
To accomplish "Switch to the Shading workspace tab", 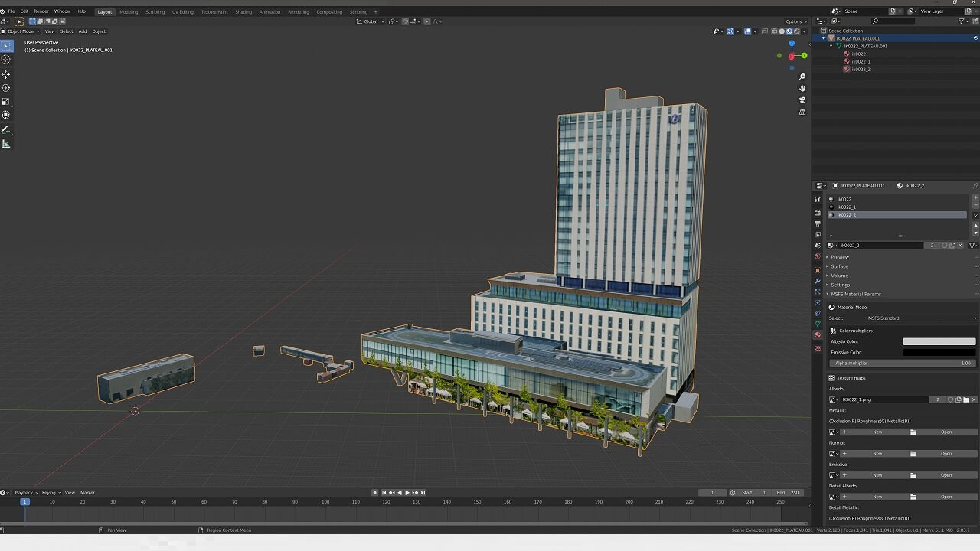I will (243, 12).
